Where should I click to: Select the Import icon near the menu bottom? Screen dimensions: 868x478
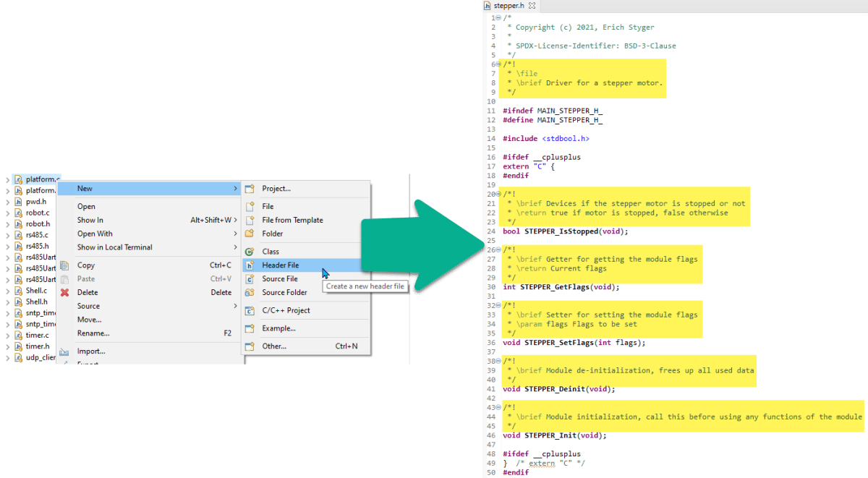click(64, 351)
